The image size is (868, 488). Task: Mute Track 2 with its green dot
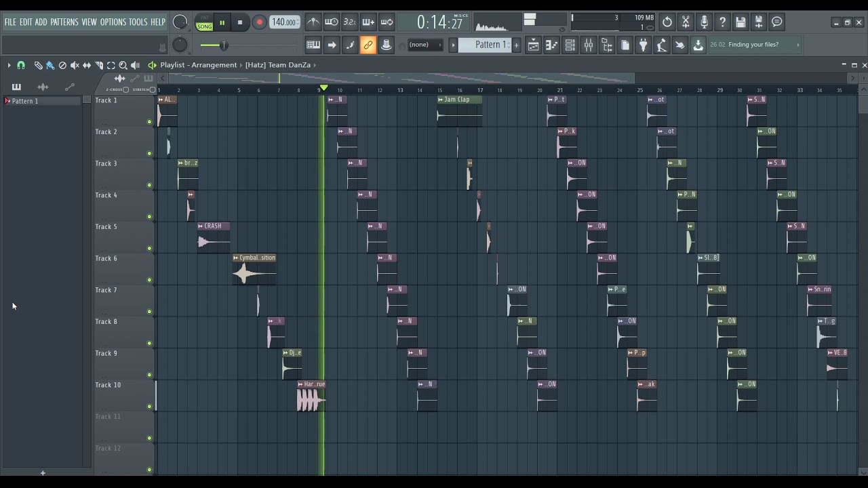click(x=149, y=153)
